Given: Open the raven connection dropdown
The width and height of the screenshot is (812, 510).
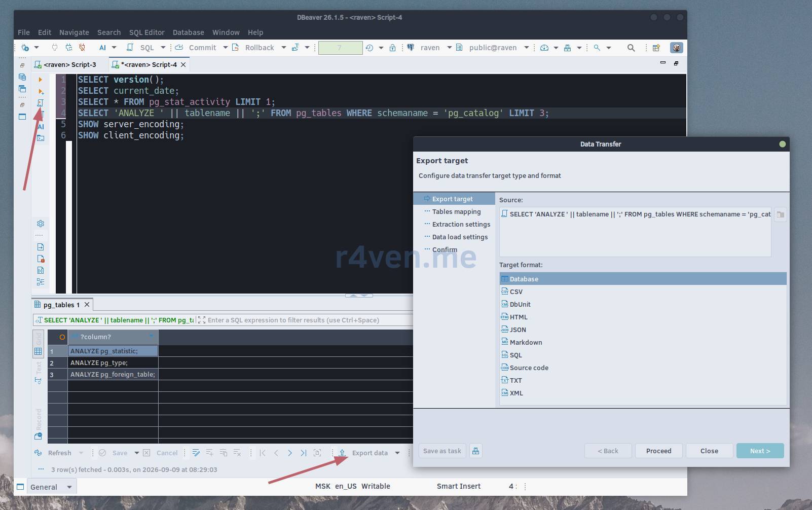Looking at the screenshot, I should coord(449,48).
